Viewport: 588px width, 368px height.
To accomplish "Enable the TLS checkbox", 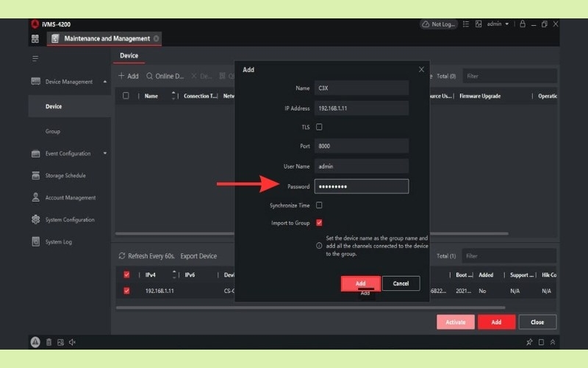I will [319, 127].
